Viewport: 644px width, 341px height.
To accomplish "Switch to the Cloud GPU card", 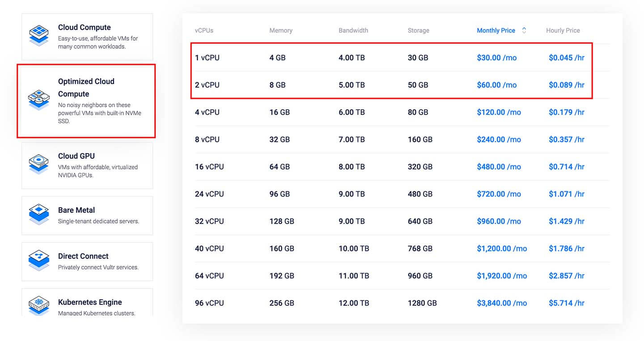I will coord(87,165).
